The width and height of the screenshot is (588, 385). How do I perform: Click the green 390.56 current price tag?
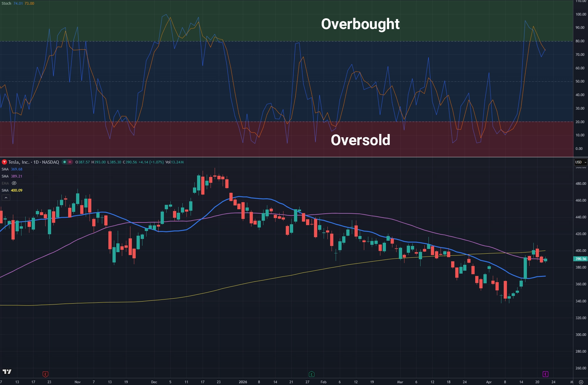580,259
